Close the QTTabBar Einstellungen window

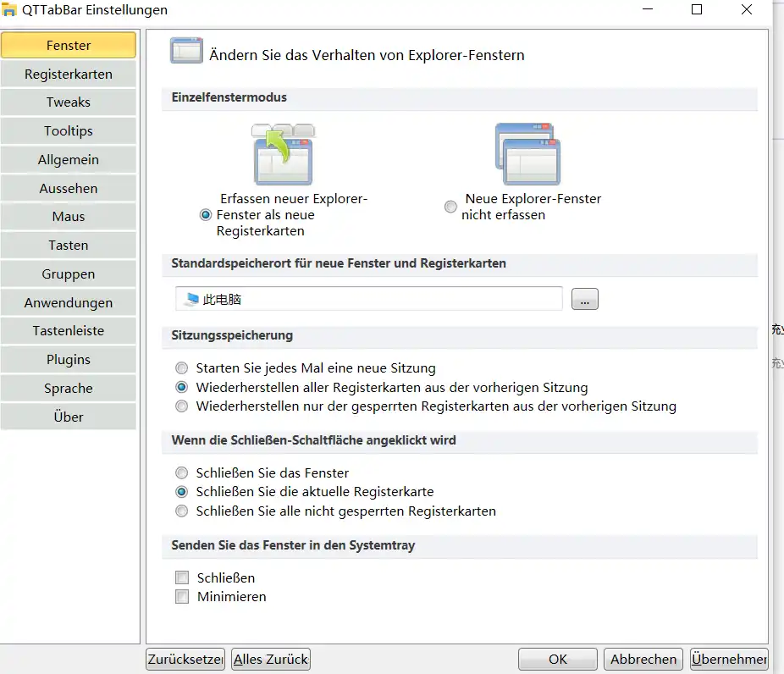[747, 9]
